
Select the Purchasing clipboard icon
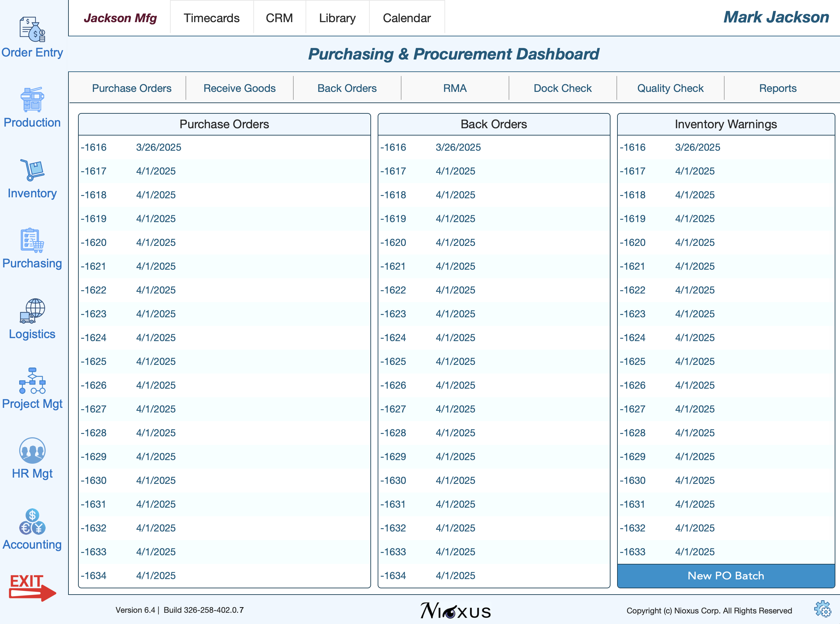[32, 240]
